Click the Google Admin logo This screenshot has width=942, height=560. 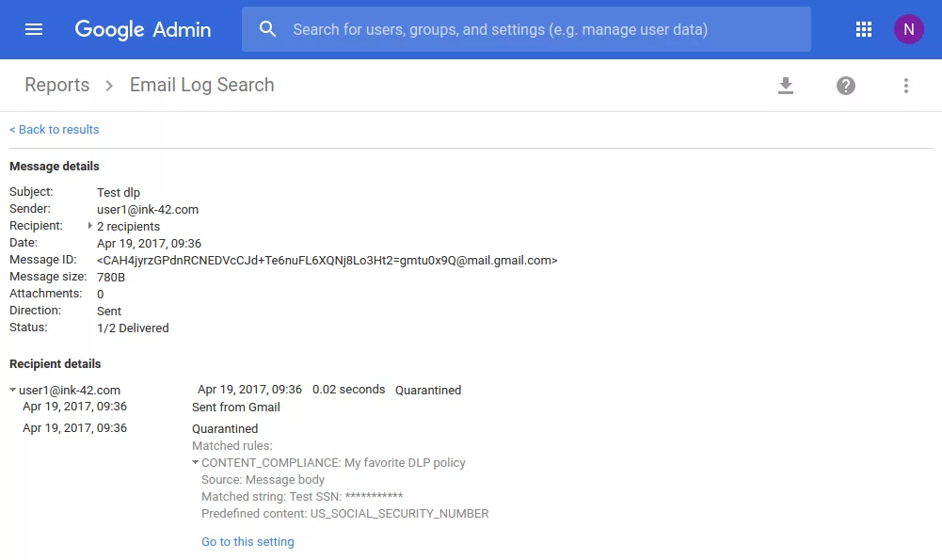(143, 29)
